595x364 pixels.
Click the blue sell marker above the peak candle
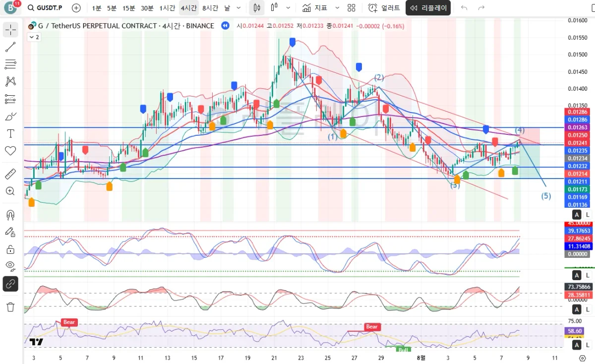293,43
